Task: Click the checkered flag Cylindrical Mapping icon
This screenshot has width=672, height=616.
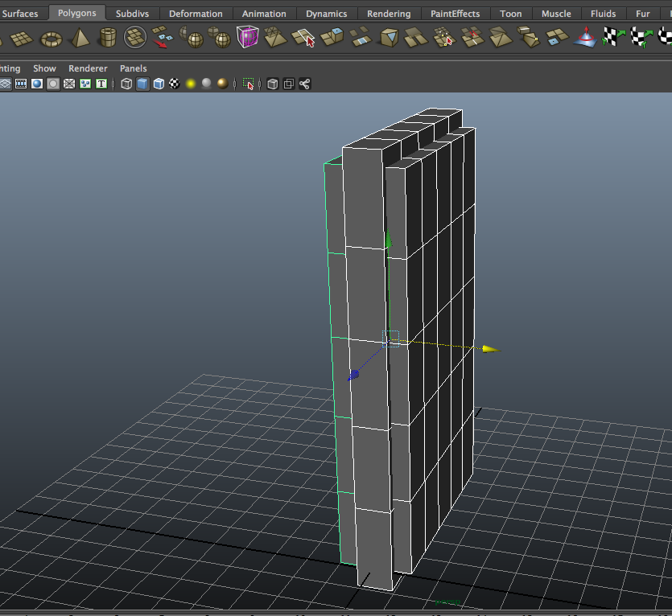Action: (x=613, y=37)
